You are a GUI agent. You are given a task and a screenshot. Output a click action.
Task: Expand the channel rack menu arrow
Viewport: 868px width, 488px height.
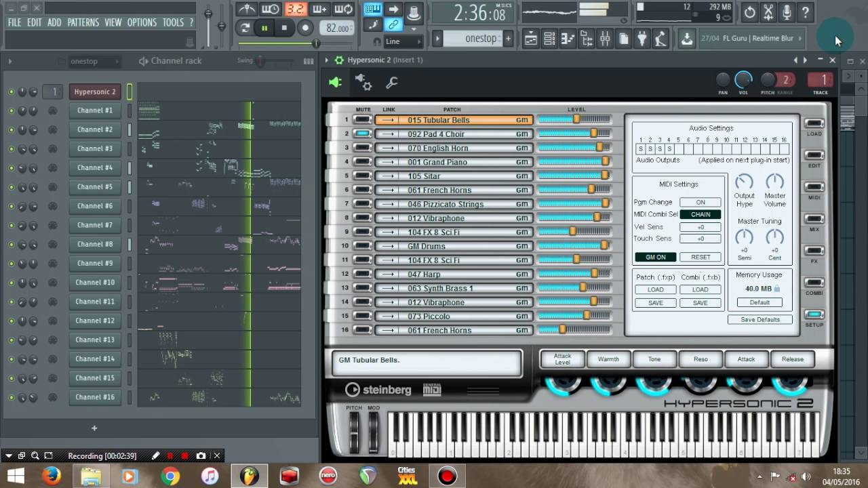[9, 61]
